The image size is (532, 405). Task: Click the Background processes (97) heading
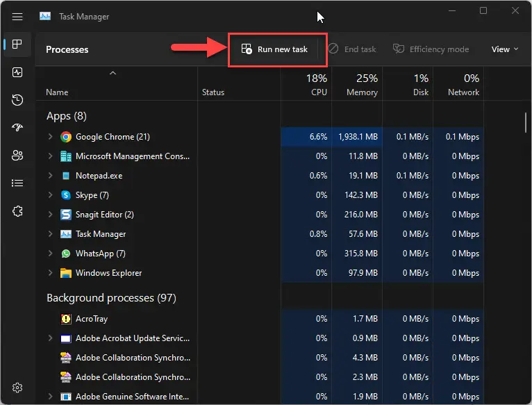[111, 298]
